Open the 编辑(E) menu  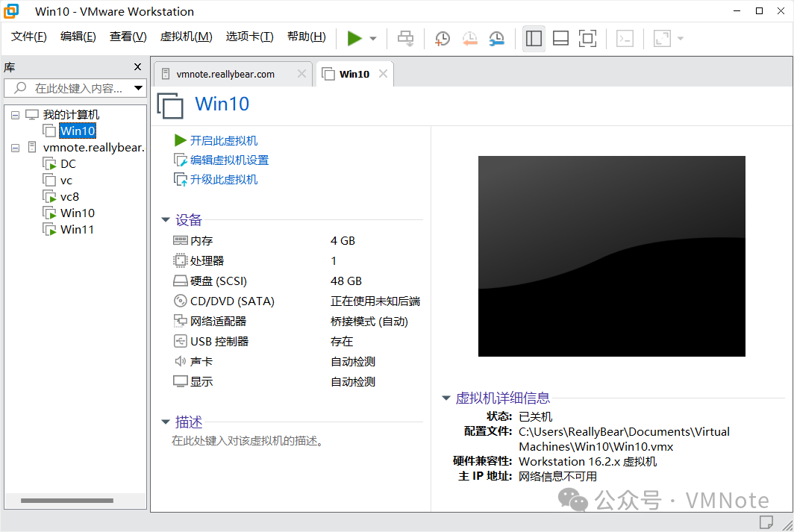coord(78,37)
